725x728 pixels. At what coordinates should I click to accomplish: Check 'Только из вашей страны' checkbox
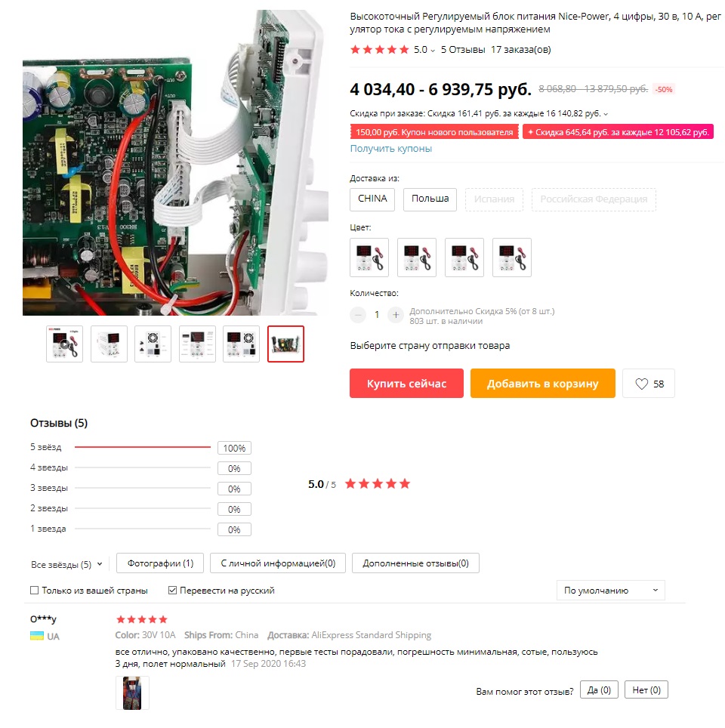click(x=35, y=590)
